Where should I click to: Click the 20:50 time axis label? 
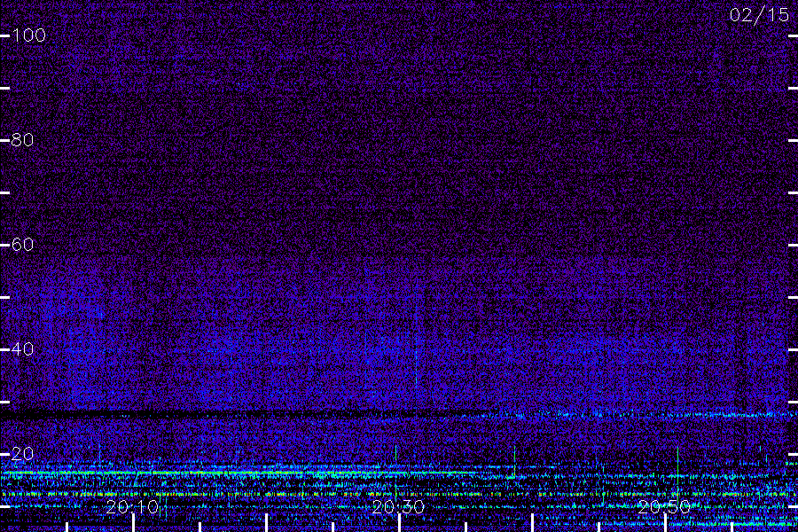(x=664, y=507)
